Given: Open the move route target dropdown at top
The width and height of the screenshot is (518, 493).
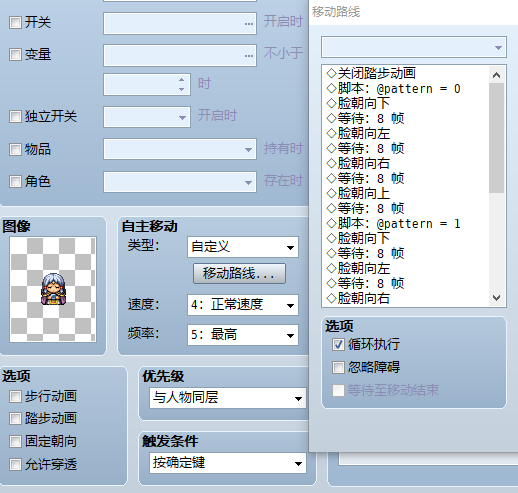Looking at the screenshot, I should [x=414, y=47].
